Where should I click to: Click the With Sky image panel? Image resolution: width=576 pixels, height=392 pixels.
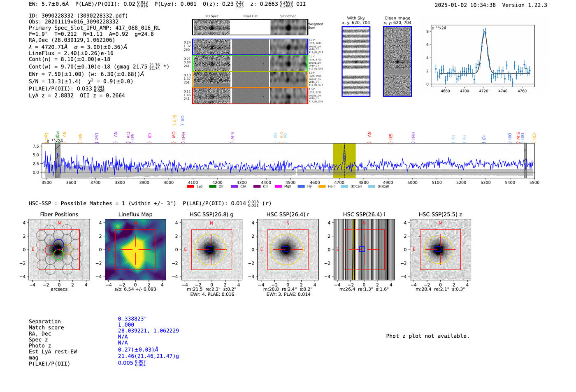pyautogui.click(x=356, y=61)
